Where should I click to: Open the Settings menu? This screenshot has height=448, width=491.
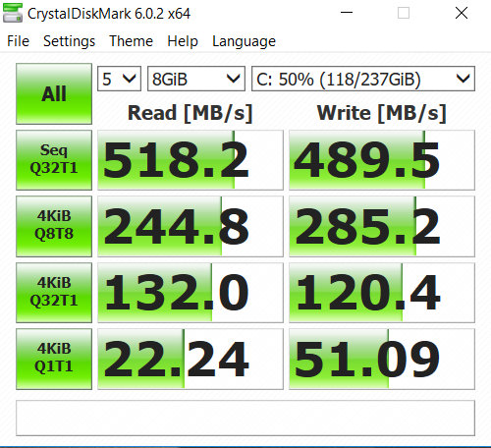click(69, 41)
